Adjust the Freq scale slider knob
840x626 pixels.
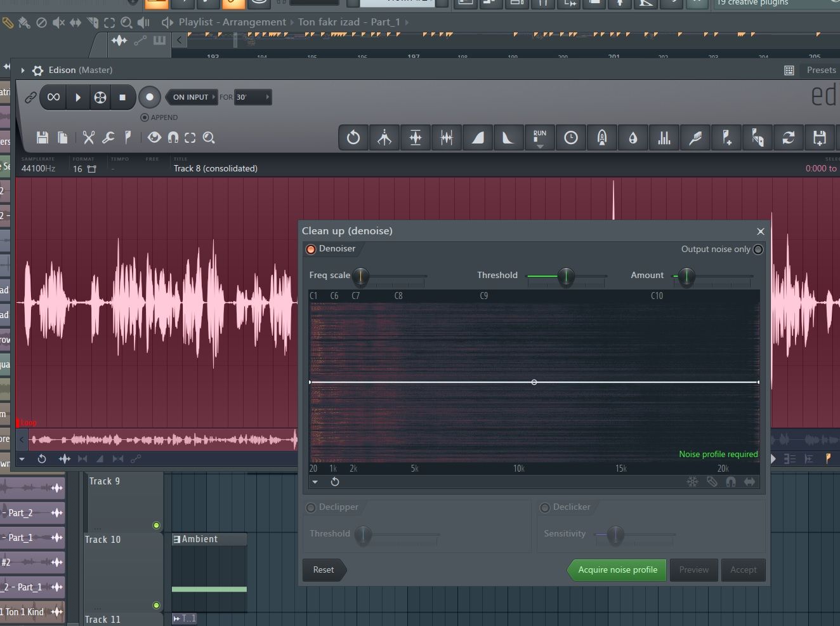[360, 276]
